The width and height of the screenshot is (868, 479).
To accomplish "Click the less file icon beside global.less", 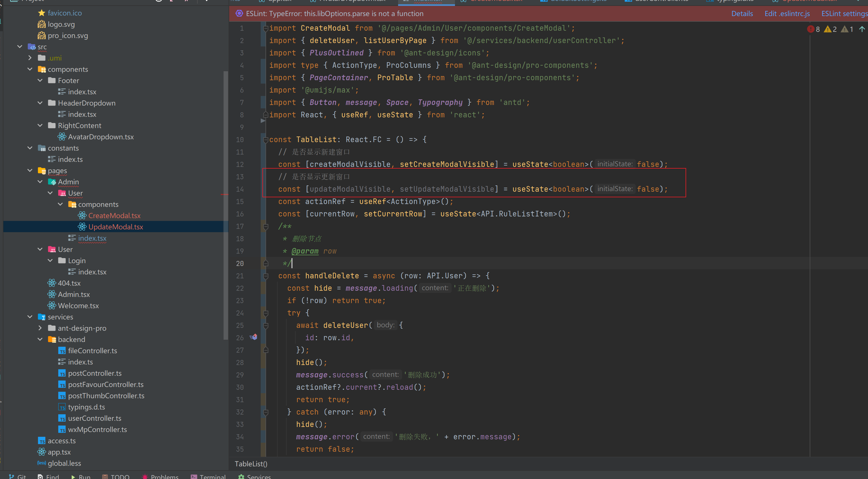I will point(41,463).
